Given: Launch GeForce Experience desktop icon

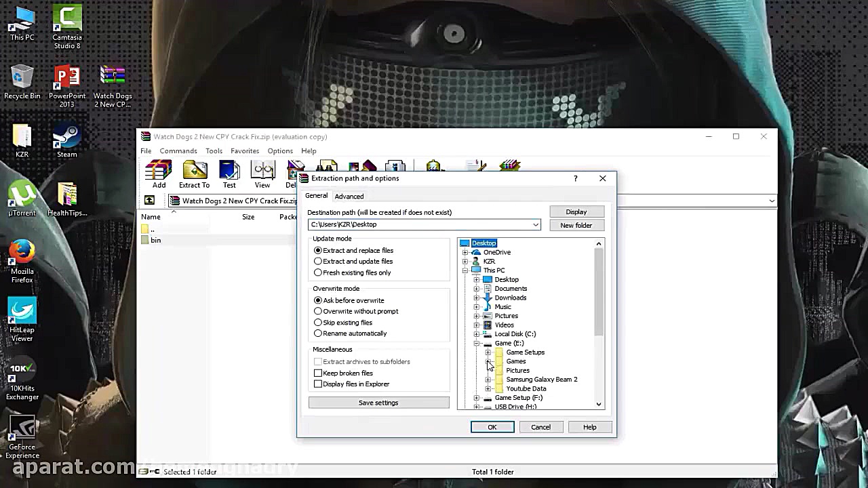Looking at the screenshot, I should [x=22, y=436].
